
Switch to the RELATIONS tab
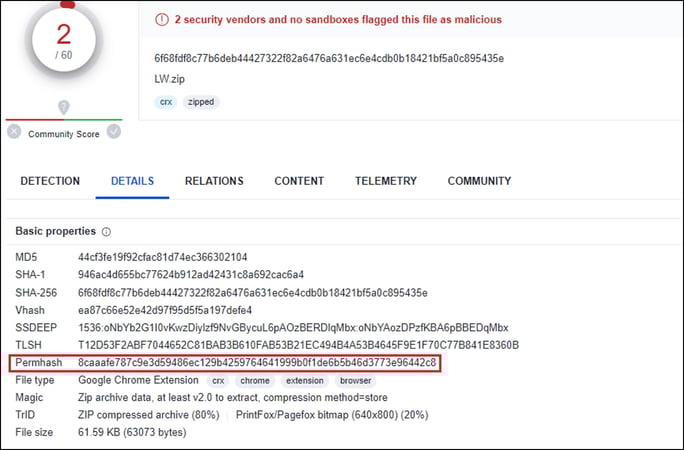point(214,181)
